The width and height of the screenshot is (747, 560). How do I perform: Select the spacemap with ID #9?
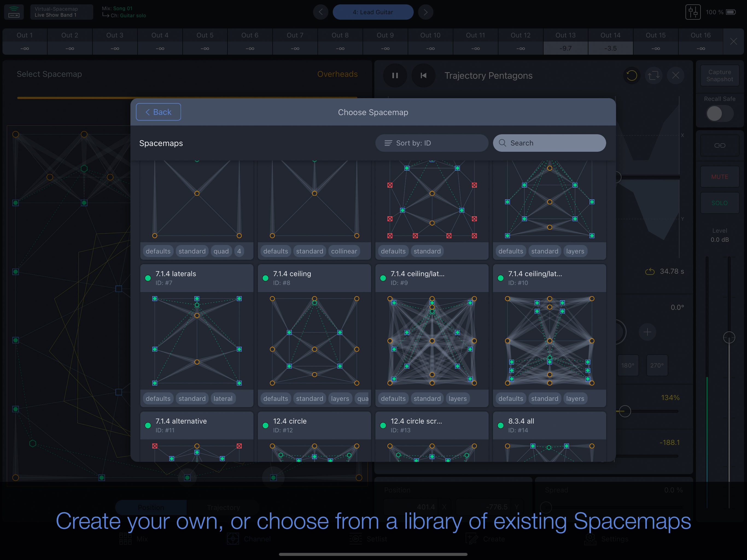(432, 336)
